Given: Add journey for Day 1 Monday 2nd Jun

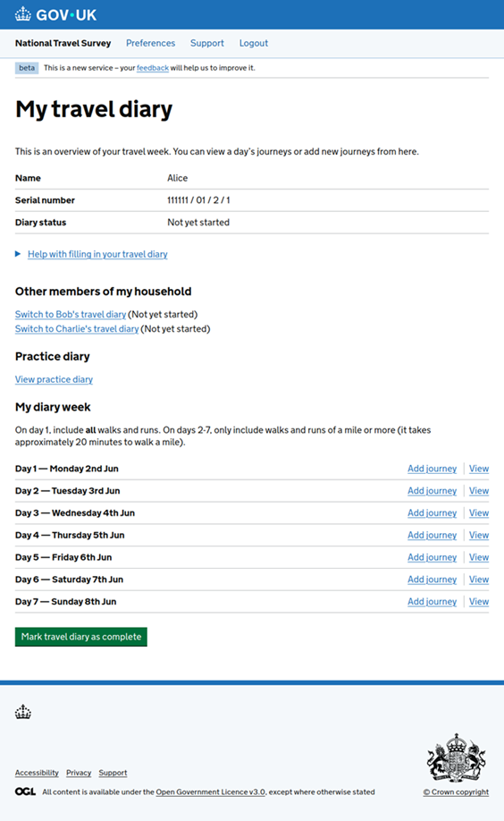Looking at the screenshot, I should point(432,469).
